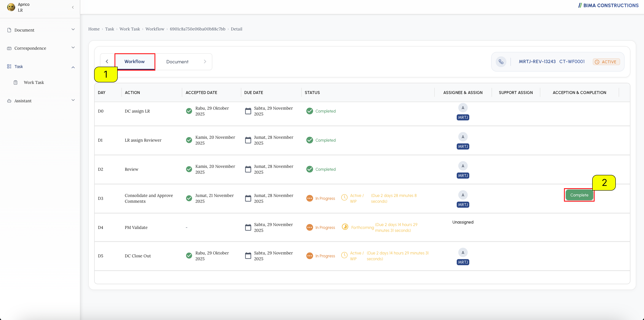644x320 pixels.
Task: Click the calendar icon in D0 due date
Action: [248, 111]
